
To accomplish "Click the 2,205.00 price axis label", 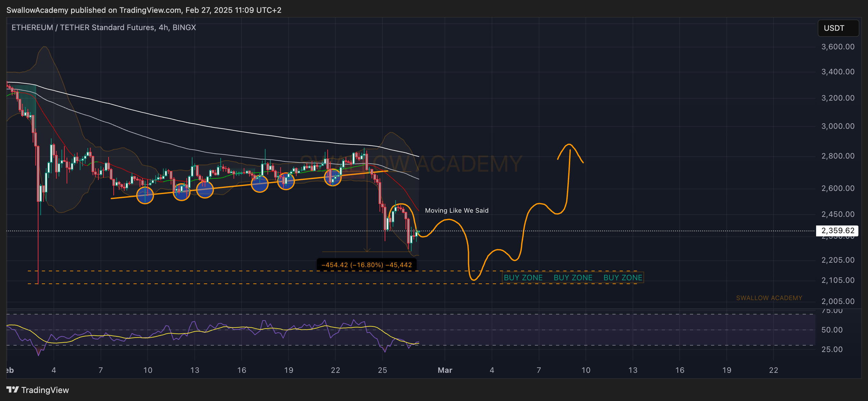I will point(838,260).
